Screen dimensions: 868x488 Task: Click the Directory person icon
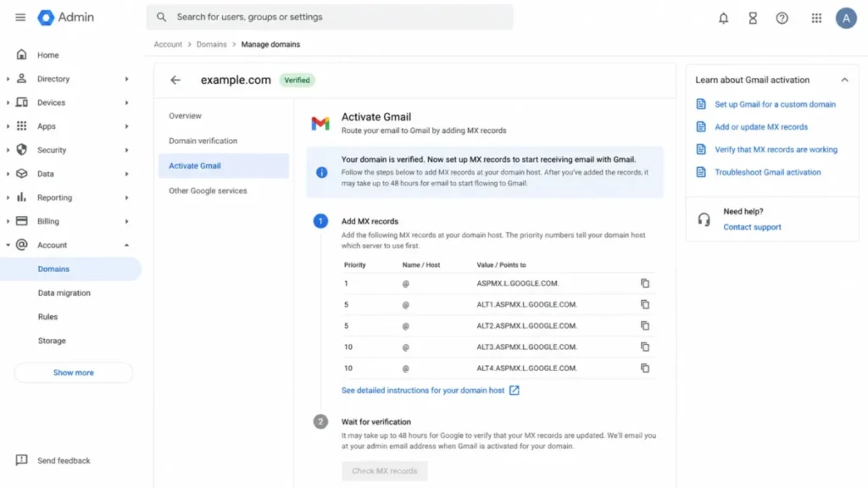click(21, 79)
